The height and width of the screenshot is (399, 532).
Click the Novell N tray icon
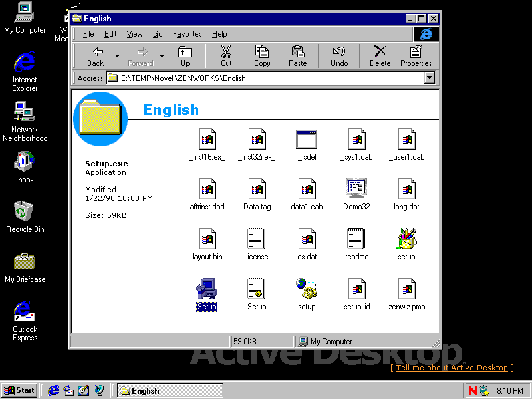pyautogui.click(x=472, y=390)
